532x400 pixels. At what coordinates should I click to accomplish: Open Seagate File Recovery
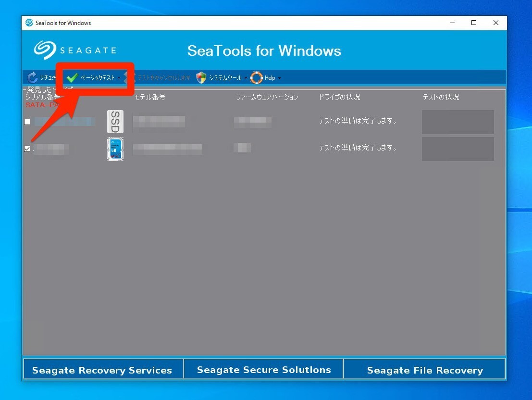424,369
